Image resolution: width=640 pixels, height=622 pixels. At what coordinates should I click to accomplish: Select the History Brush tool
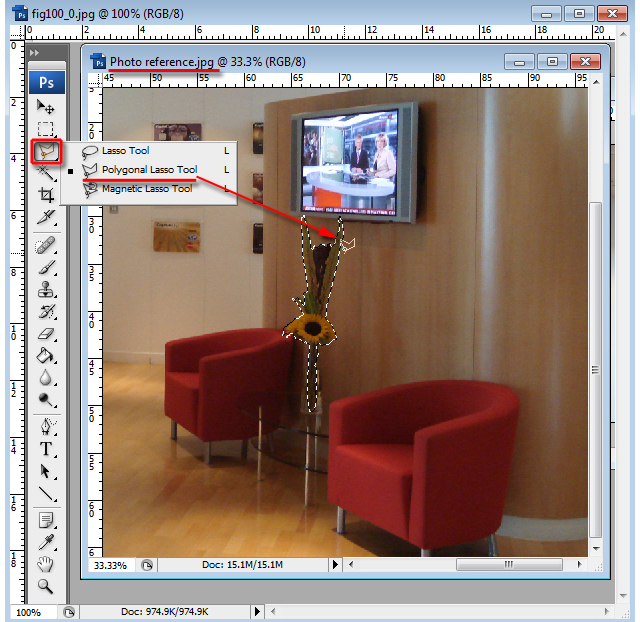click(x=46, y=311)
